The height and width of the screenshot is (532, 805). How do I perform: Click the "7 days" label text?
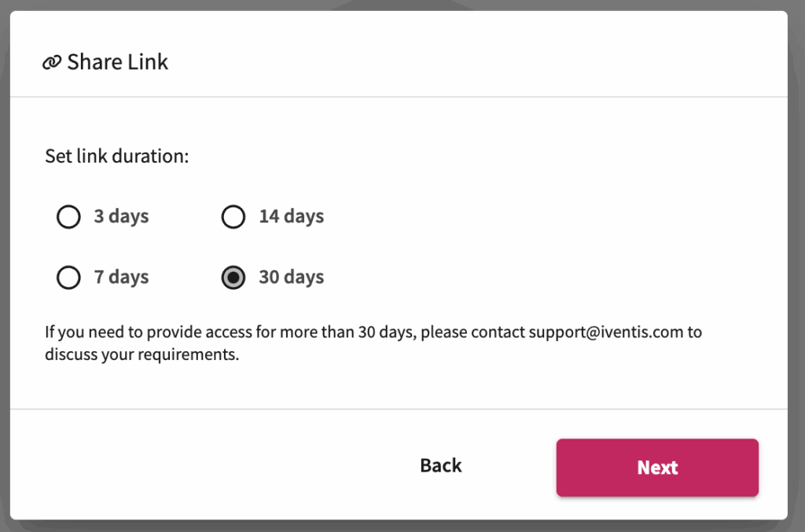coord(121,277)
